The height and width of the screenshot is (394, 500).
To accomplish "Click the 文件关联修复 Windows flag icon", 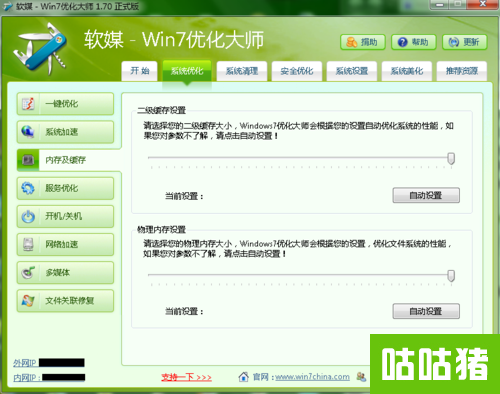I will 28,301.
